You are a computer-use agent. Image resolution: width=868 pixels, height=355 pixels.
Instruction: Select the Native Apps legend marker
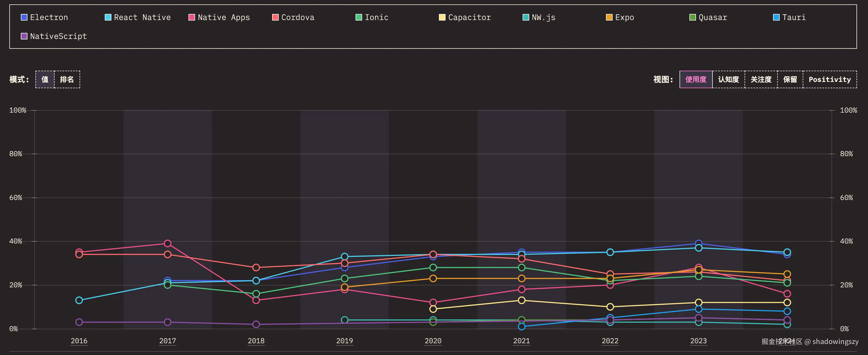pos(191,17)
